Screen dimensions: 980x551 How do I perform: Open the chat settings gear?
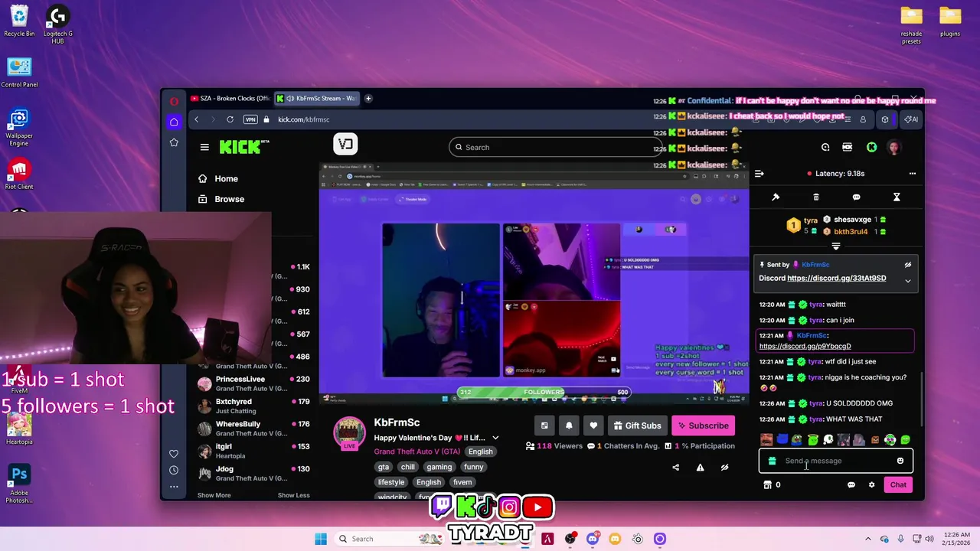(871, 484)
